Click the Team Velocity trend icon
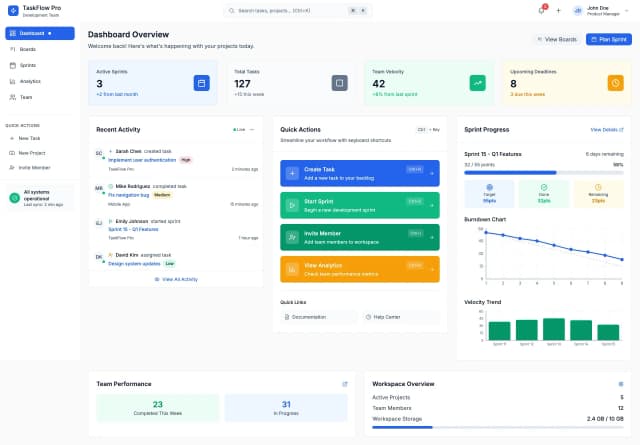 478,83
